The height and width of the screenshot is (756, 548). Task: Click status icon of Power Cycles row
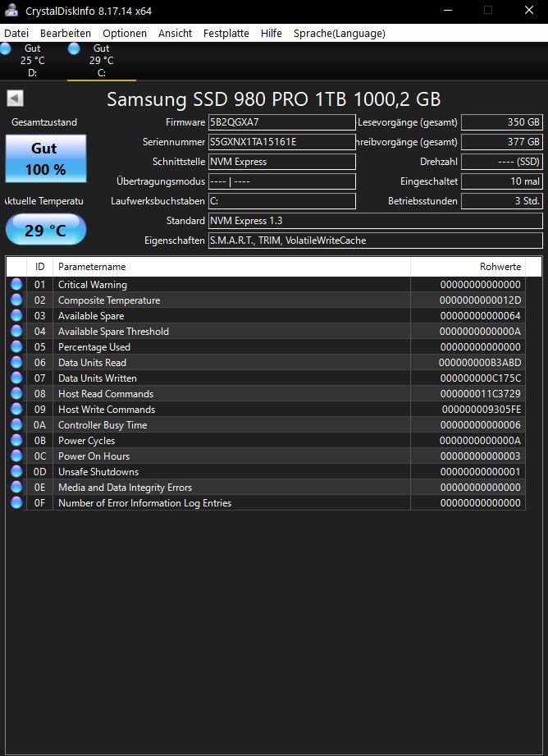(x=16, y=440)
